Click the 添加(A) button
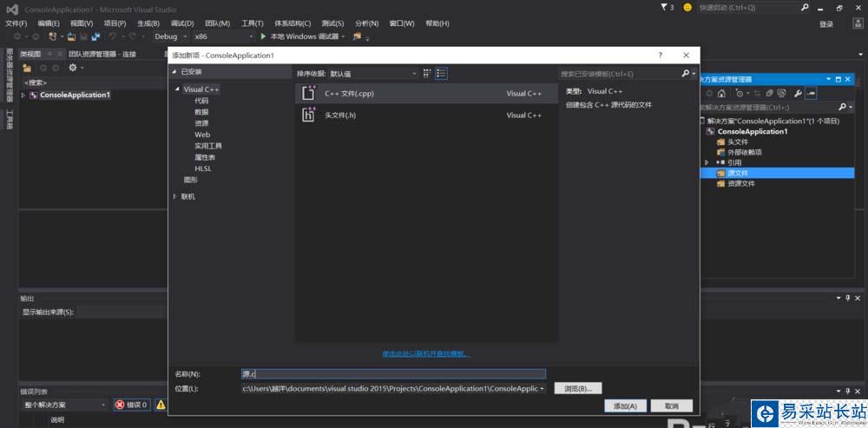 pyautogui.click(x=625, y=405)
